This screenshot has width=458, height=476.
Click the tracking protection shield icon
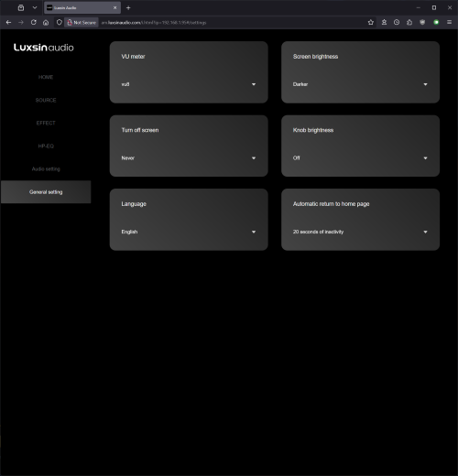[x=60, y=22]
